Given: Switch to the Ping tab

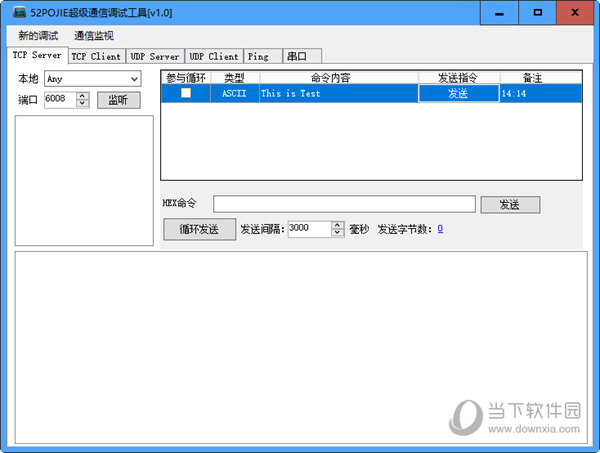Looking at the screenshot, I should (262, 56).
